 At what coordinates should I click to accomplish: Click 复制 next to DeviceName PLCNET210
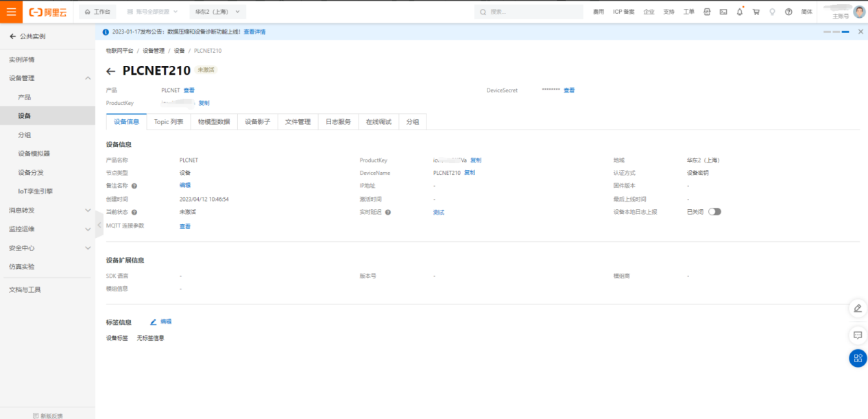[x=470, y=173]
